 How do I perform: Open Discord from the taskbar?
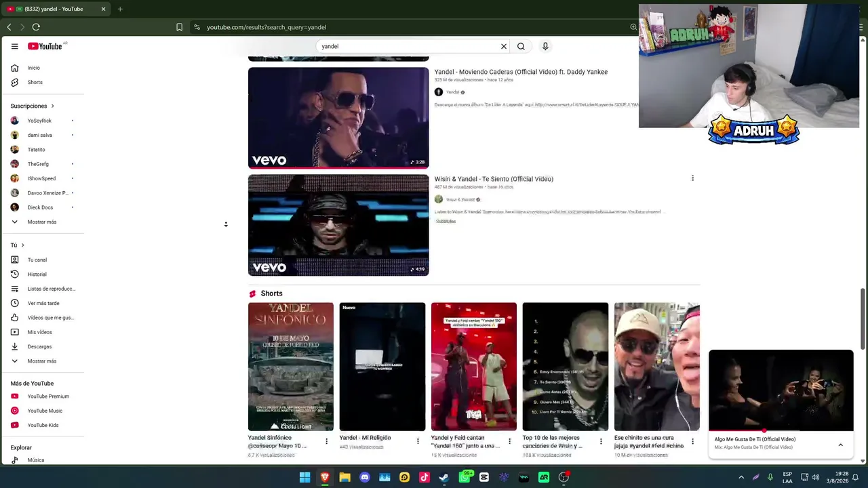coord(365,477)
